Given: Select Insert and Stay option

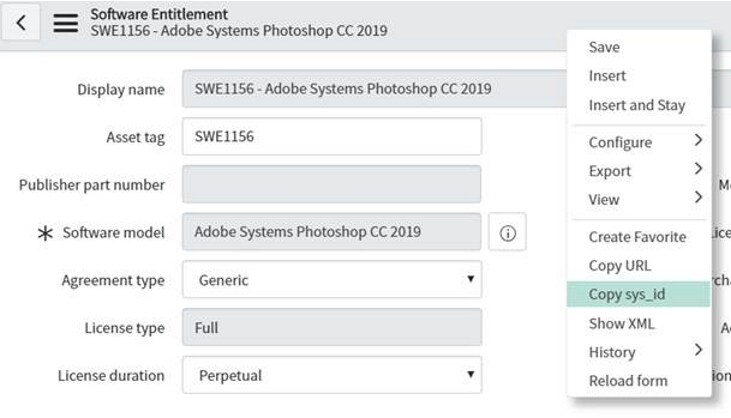Looking at the screenshot, I should 637,105.
